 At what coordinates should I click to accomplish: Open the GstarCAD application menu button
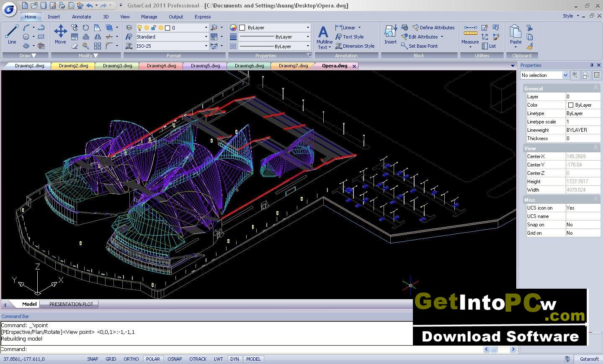9,9
